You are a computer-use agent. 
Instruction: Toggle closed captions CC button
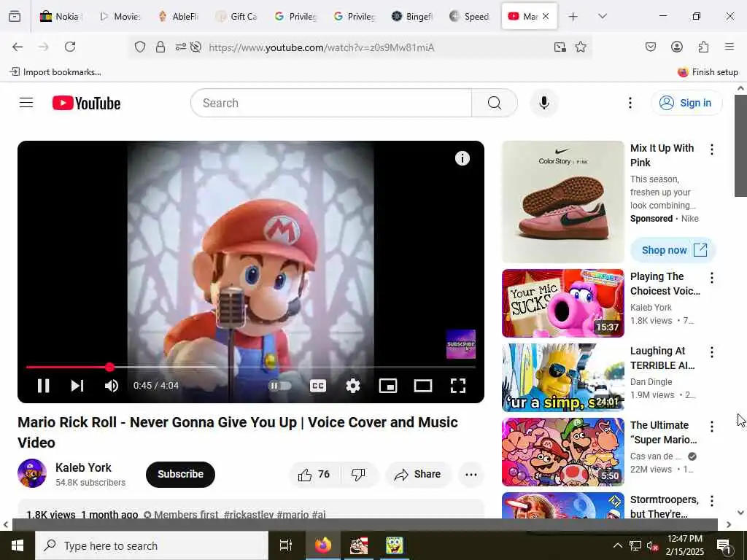tap(318, 385)
